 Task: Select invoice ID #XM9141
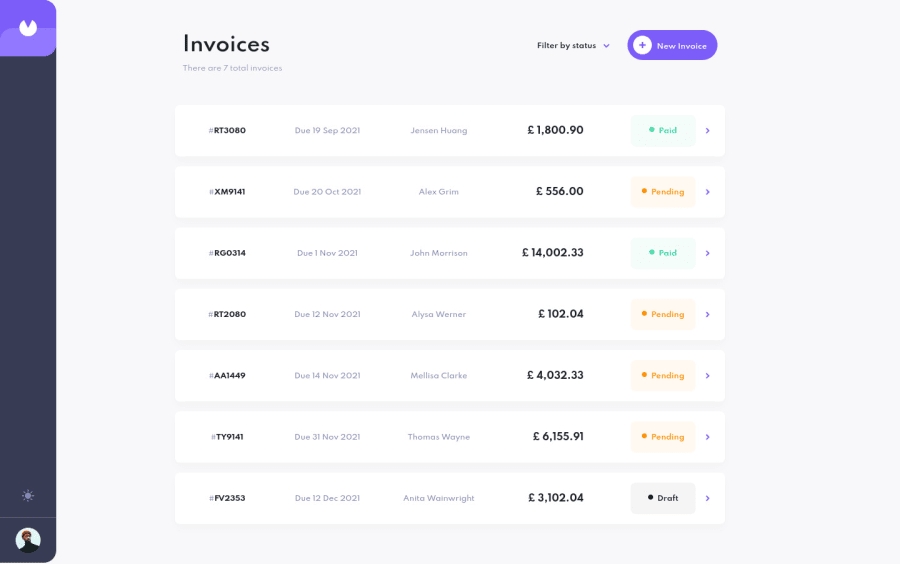(x=227, y=192)
